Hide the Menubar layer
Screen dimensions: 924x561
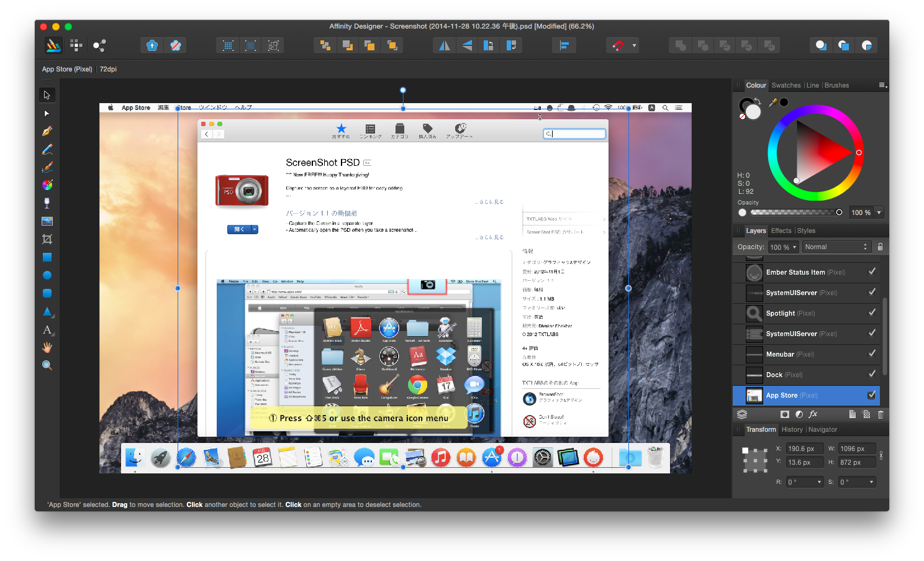872,353
